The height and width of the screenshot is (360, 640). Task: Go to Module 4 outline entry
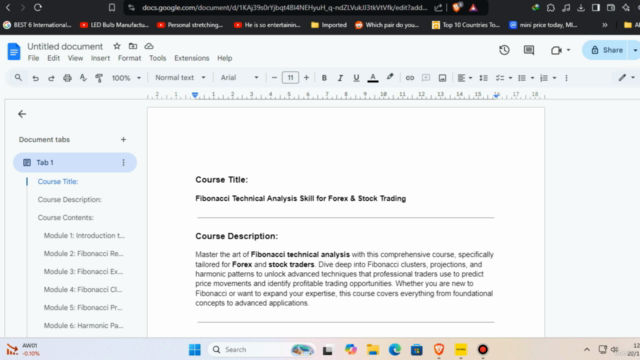[x=83, y=289]
